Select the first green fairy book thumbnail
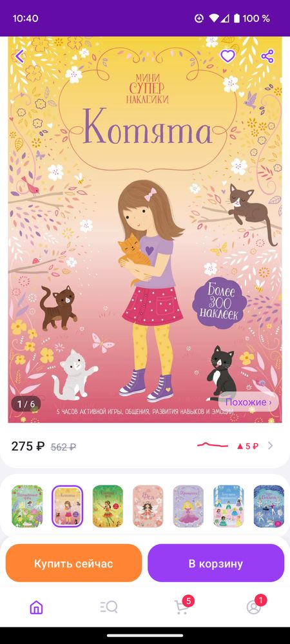Screen dimensions: 290x644 [x=27, y=506]
